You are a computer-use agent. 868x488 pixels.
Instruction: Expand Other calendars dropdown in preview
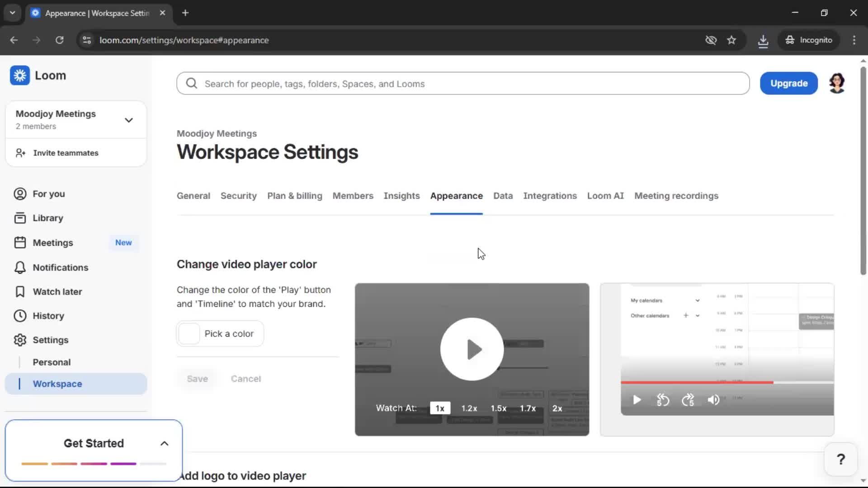point(698,315)
